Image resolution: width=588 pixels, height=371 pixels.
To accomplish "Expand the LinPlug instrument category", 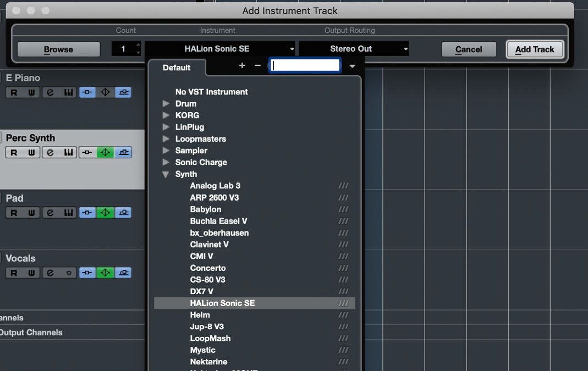I will [x=166, y=127].
